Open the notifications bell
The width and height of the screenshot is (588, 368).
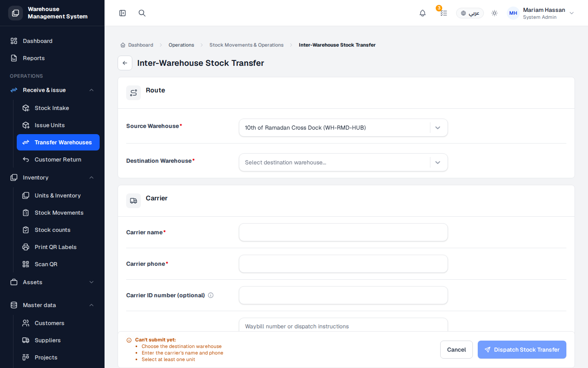423,13
